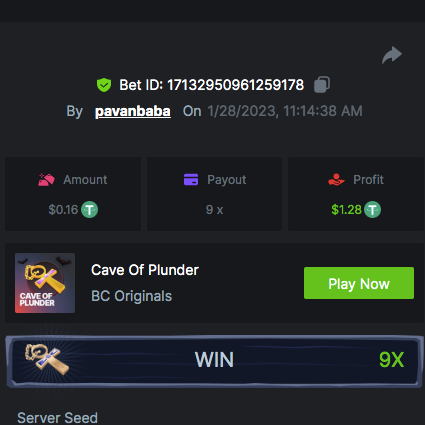This screenshot has width=425, height=425.
Task: Click the WIN result banner
Action: point(212,362)
